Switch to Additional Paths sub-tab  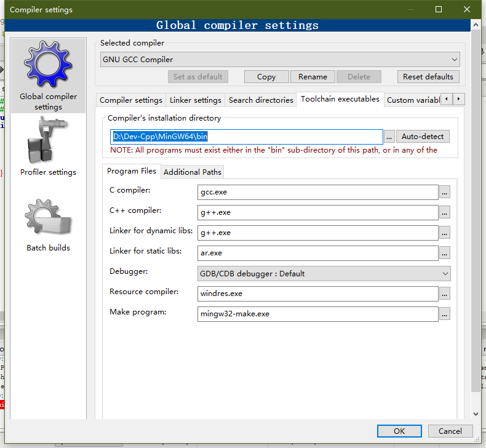tap(192, 172)
